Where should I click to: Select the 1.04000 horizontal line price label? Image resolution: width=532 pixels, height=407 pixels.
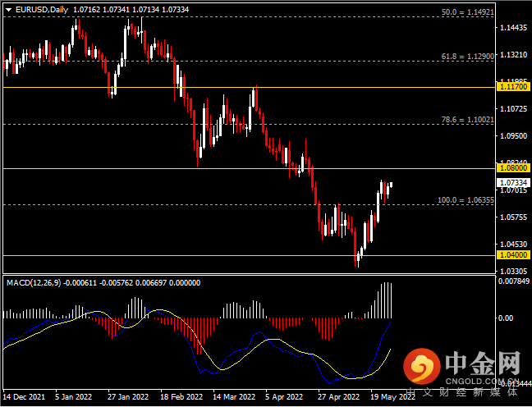click(514, 255)
